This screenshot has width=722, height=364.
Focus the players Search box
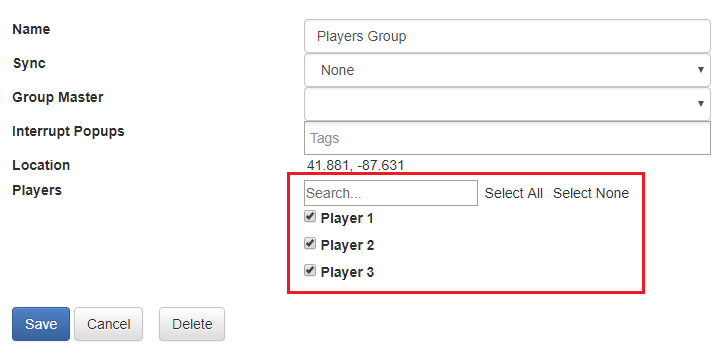[390, 193]
